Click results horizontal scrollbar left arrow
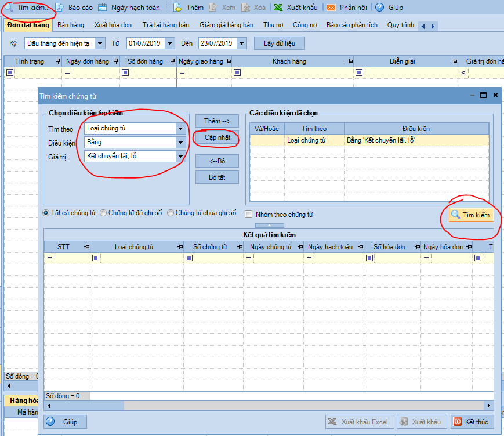The image size is (504, 436). 49,405
